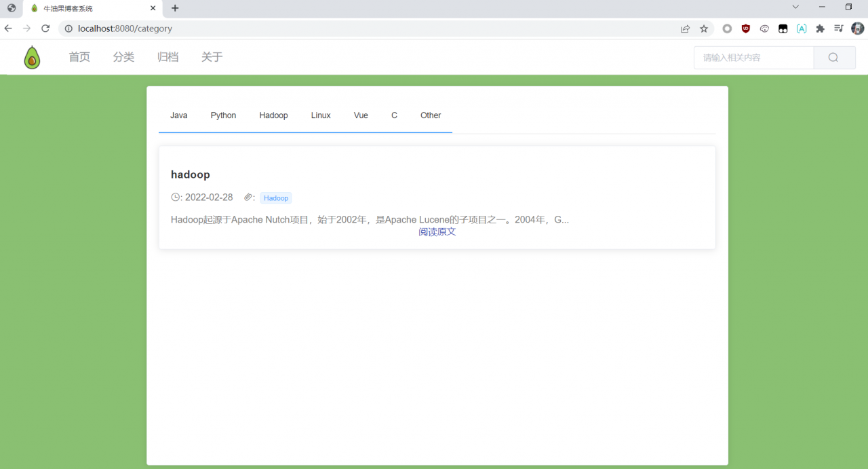Click the uBlock shield extension icon

pos(746,29)
